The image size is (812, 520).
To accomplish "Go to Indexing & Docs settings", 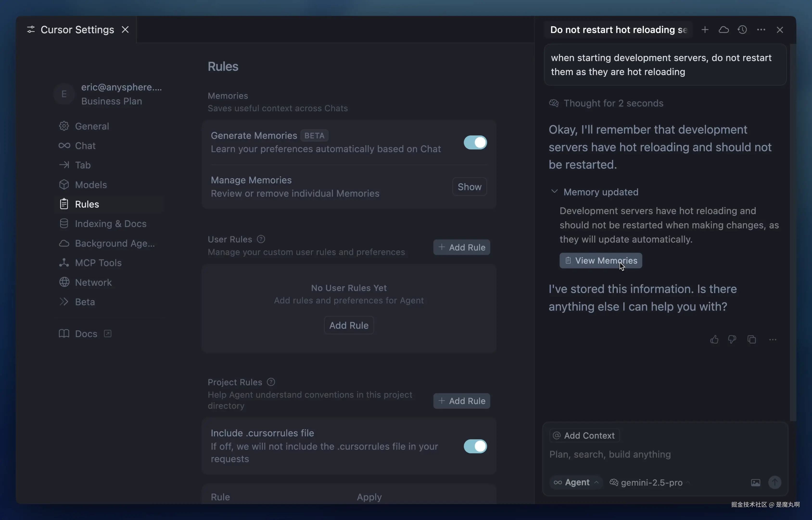I will (110, 224).
